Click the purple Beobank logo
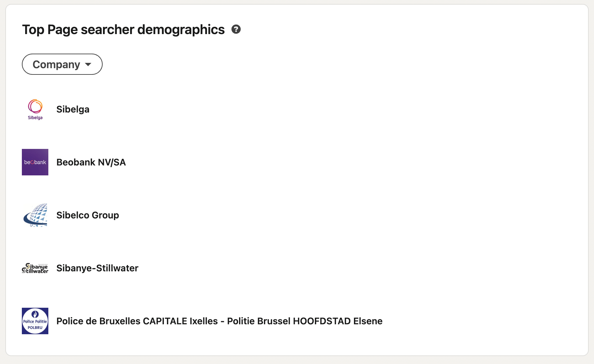The image size is (594, 364). (x=35, y=162)
